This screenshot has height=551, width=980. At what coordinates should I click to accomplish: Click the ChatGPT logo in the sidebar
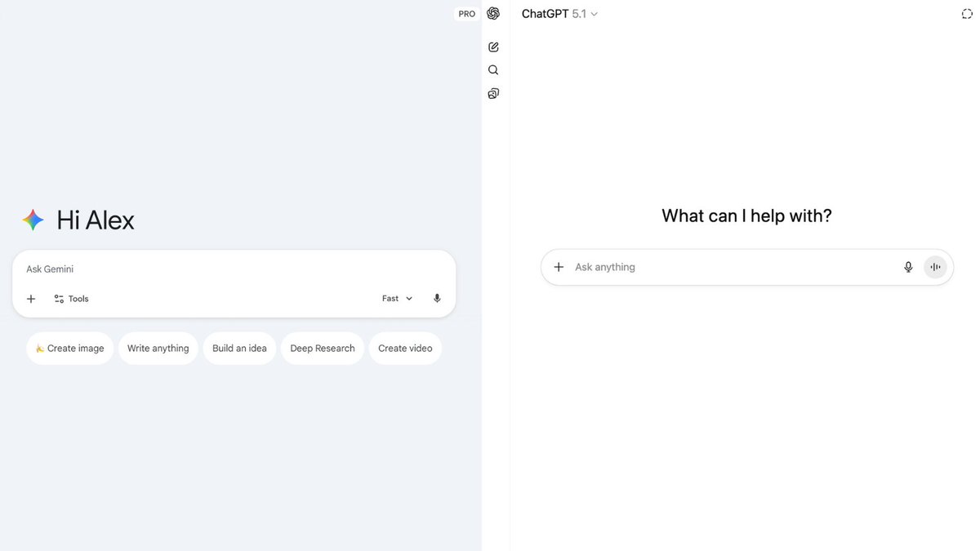coord(493,14)
